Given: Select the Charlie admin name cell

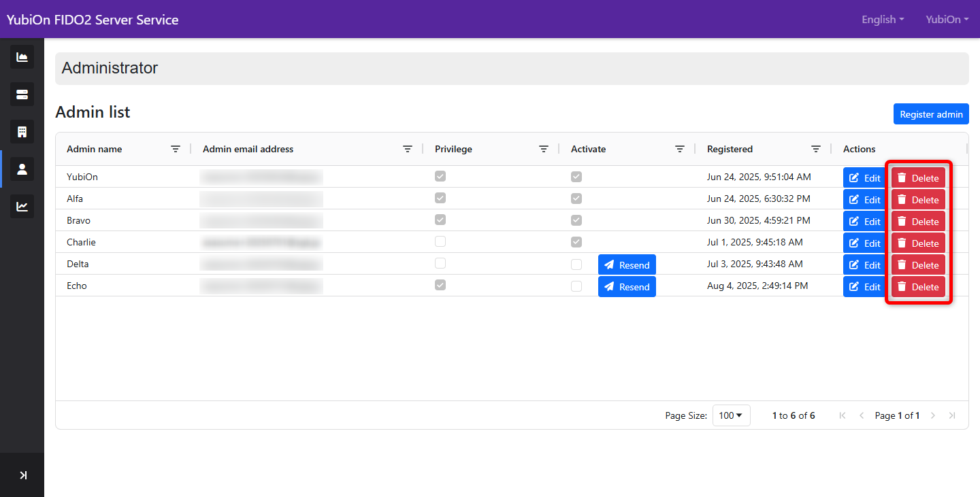Looking at the screenshot, I should [x=81, y=242].
